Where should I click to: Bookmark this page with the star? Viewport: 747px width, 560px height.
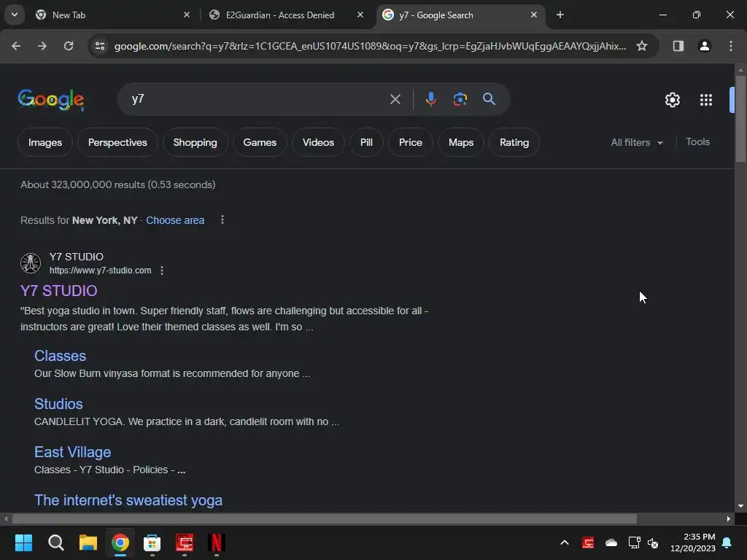tap(642, 46)
